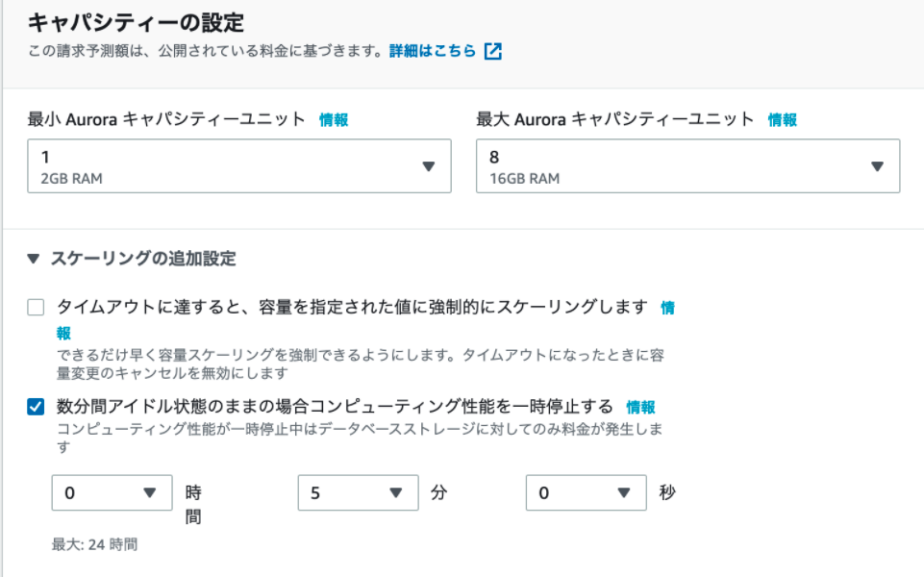Open the hours (時間) dropdown

(x=111, y=492)
